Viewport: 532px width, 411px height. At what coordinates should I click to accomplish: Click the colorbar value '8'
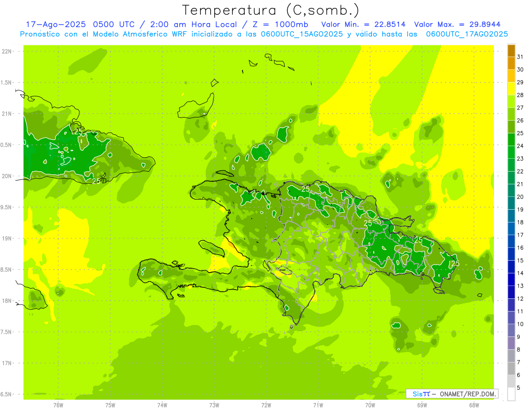(x=519, y=349)
